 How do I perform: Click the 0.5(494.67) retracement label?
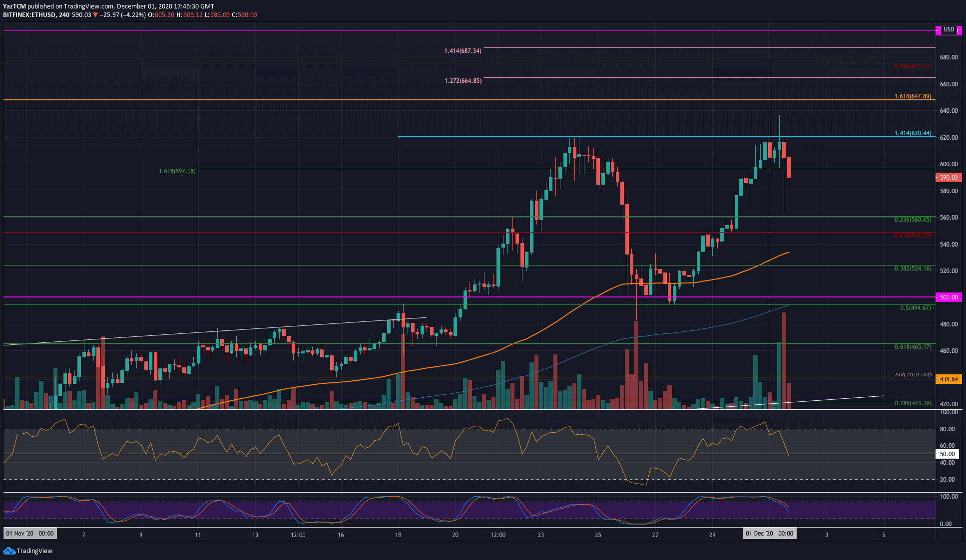[x=916, y=308]
